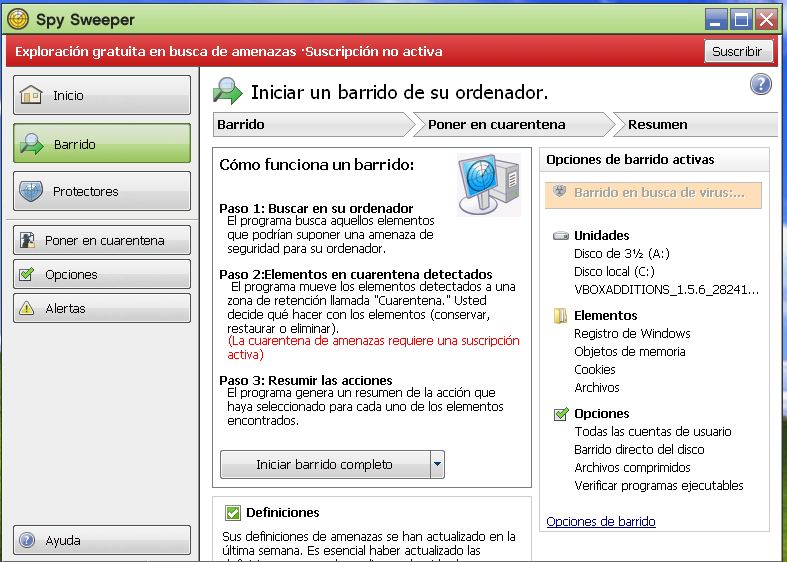
Task: Expand the dropdown arrow next to Iniciar barrido
Action: pos(437,465)
